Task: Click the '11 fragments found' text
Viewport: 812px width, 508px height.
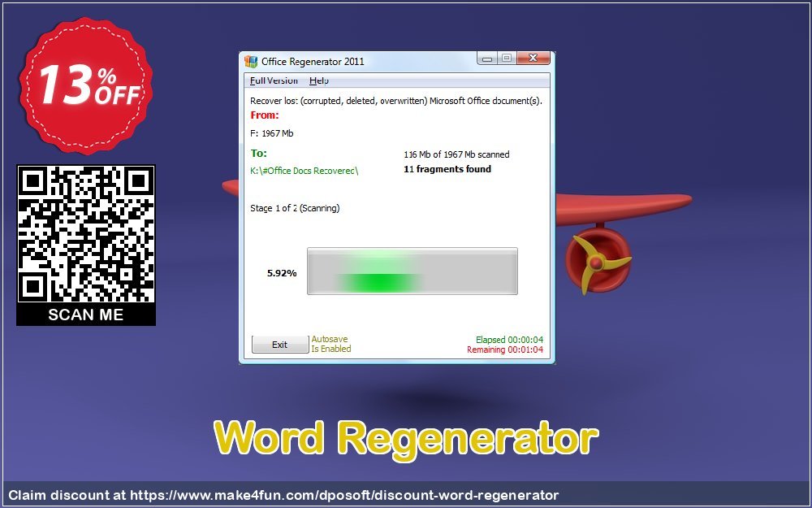Action: (x=447, y=169)
